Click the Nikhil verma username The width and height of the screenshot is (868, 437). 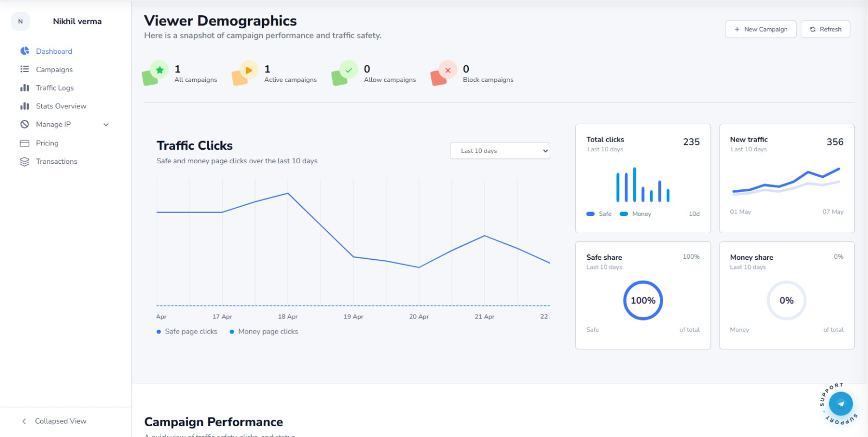tap(77, 21)
